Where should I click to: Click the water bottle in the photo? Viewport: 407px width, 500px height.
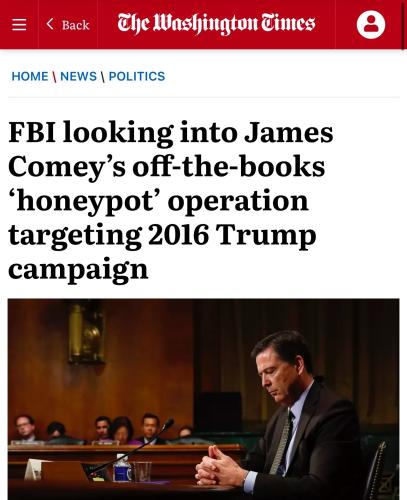[x=122, y=469]
